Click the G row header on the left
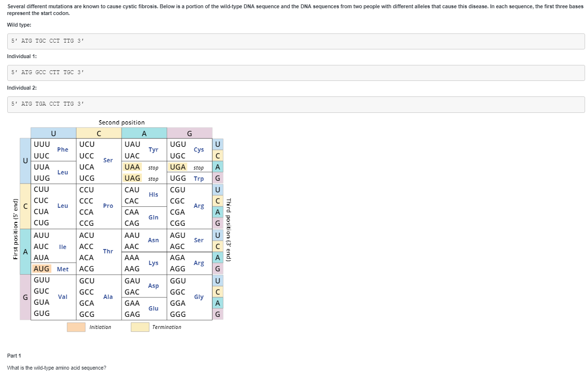Viewport: 588px width, 374px height. [x=25, y=297]
